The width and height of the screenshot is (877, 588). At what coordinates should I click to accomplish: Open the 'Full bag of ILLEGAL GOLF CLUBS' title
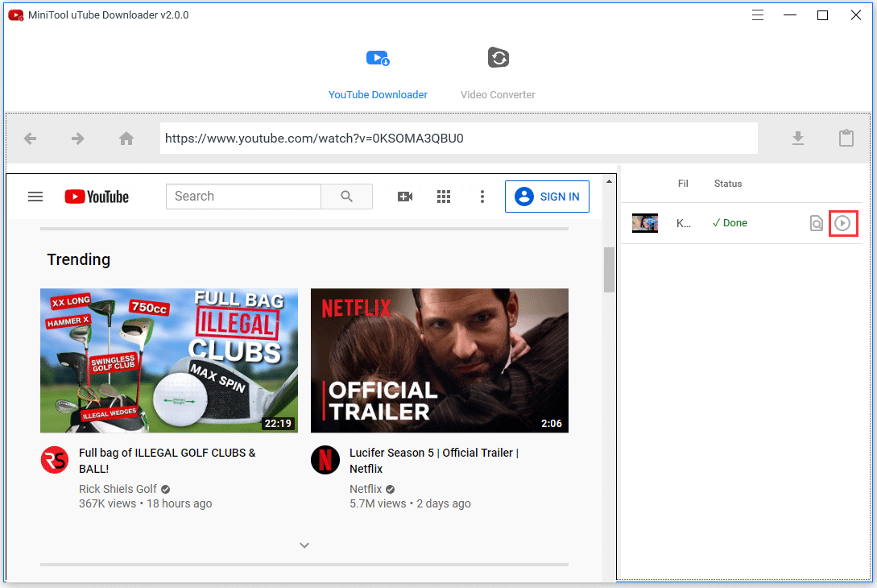[168, 461]
